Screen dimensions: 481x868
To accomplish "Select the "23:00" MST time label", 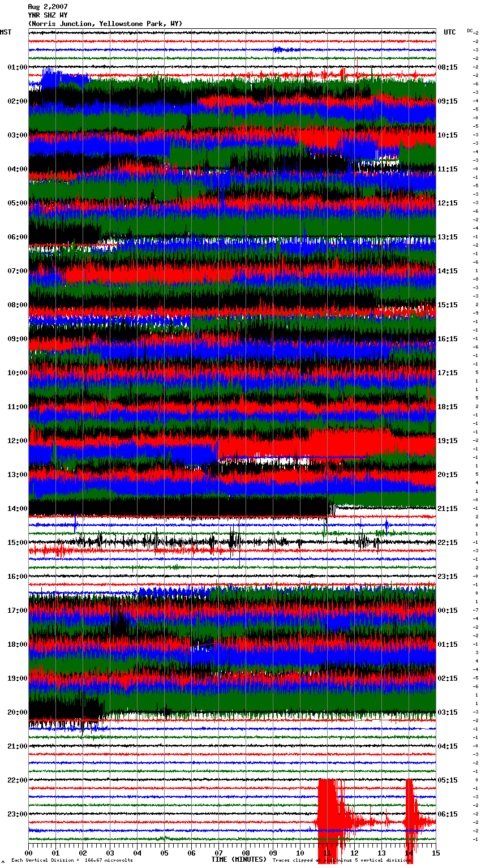I will pos(18,814).
